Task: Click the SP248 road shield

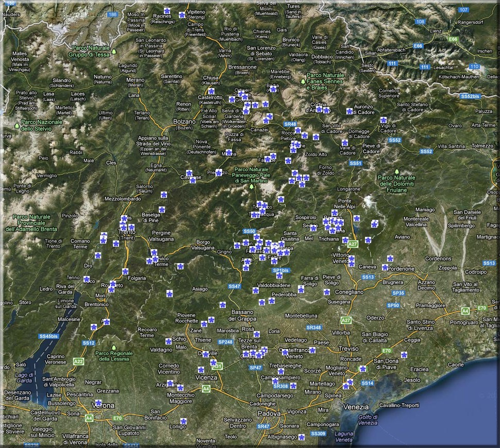Action: click(x=225, y=342)
